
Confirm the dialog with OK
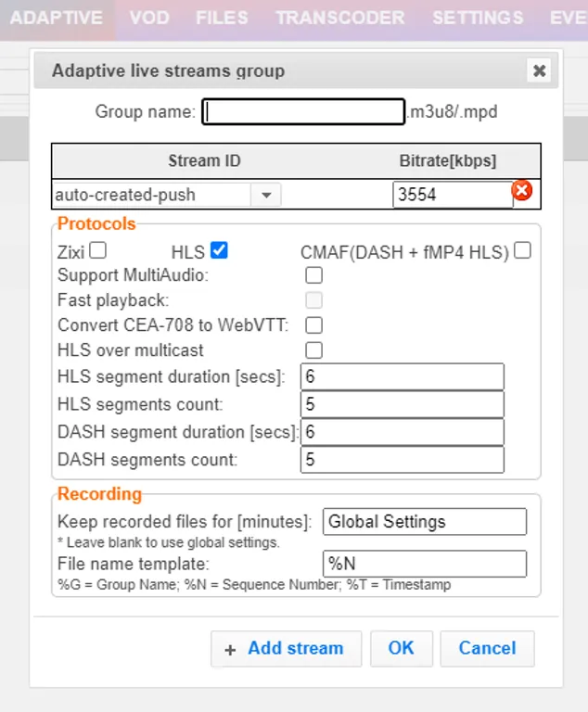pyautogui.click(x=402, y=648)
